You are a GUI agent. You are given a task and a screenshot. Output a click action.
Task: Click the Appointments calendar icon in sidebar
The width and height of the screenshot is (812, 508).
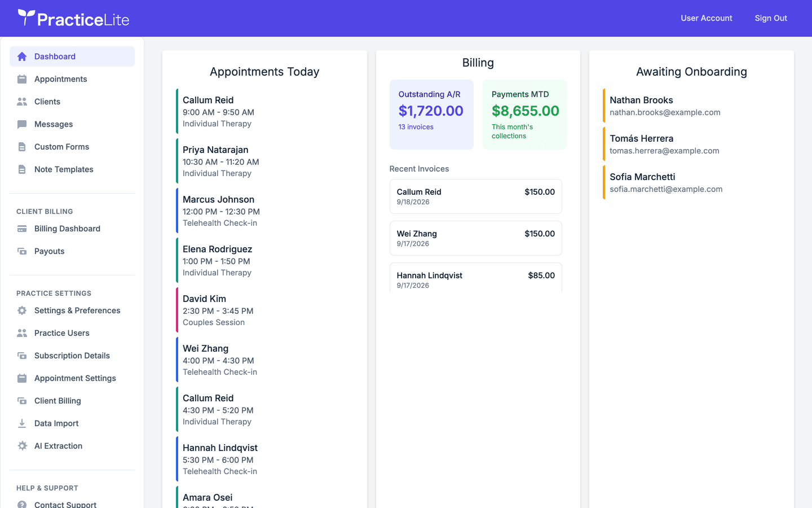(22, 79)
